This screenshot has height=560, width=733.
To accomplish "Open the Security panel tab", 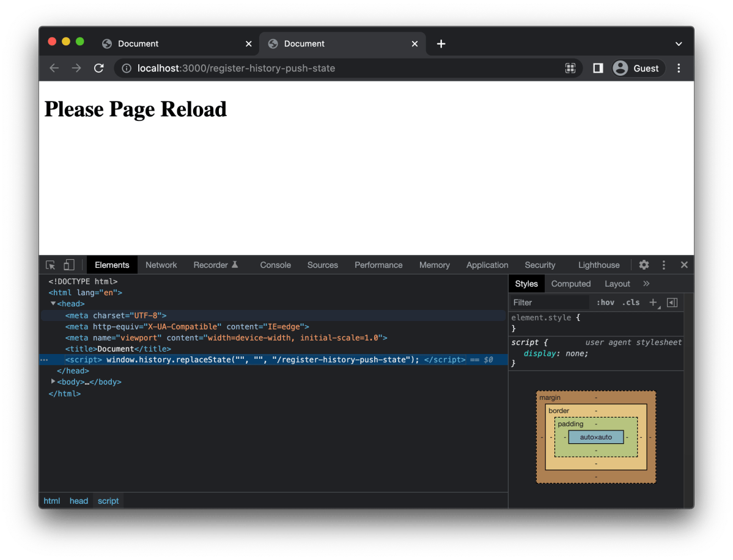I will [x=540, y=265].
